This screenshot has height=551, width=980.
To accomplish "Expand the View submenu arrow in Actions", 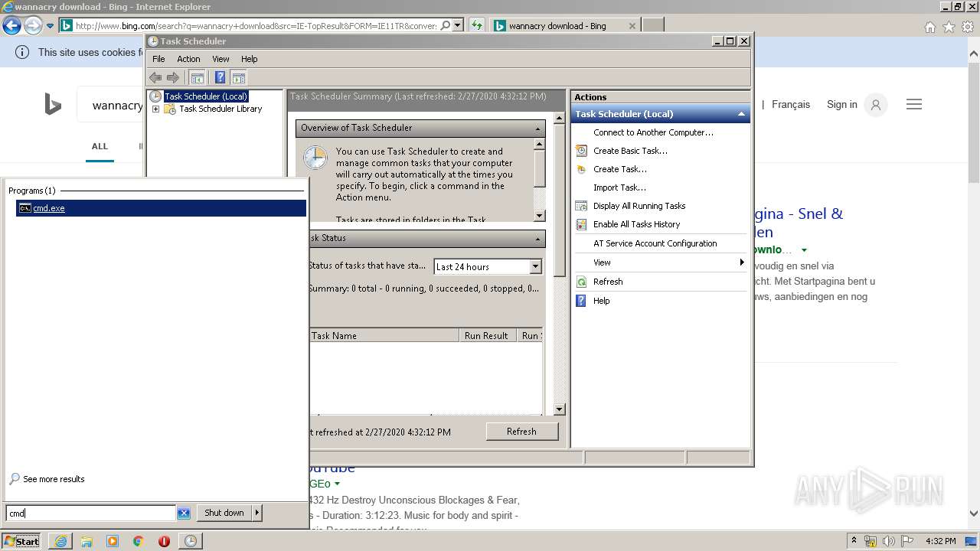I will [742, 262].
